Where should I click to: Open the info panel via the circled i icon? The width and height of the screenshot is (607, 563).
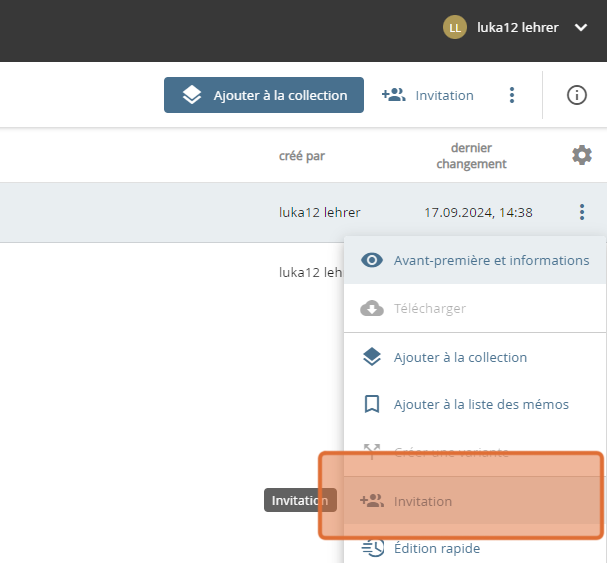[x=576, y=95]
